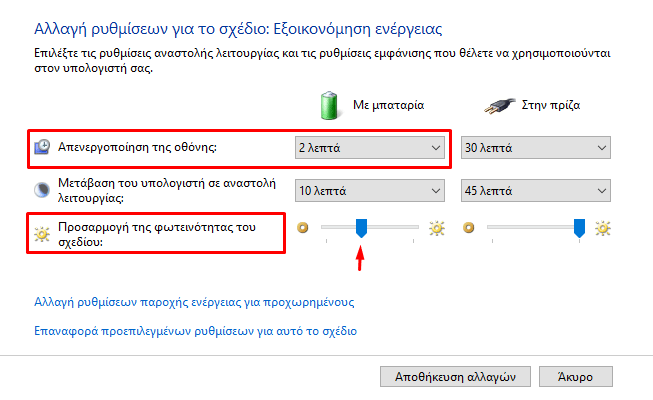Screen dimensions: 653x400
Task: Click the power plug icon
Action: (500, 106)
